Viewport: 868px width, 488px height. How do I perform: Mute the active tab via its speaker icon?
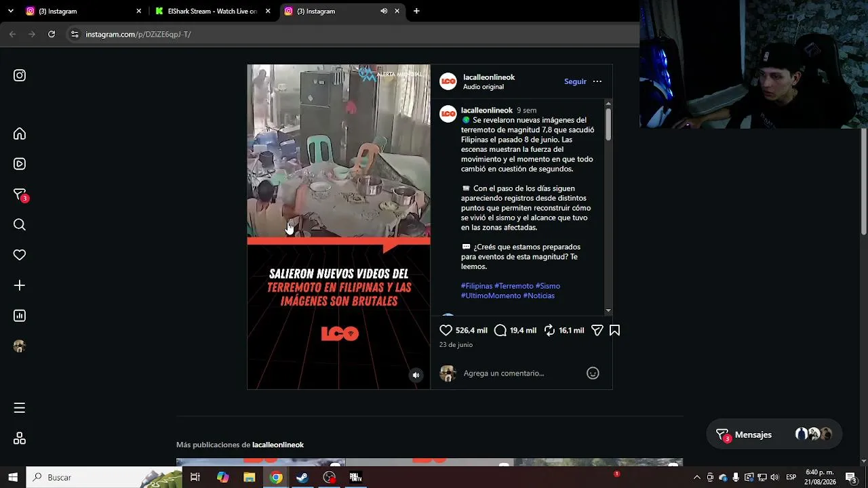coord(384,11)
